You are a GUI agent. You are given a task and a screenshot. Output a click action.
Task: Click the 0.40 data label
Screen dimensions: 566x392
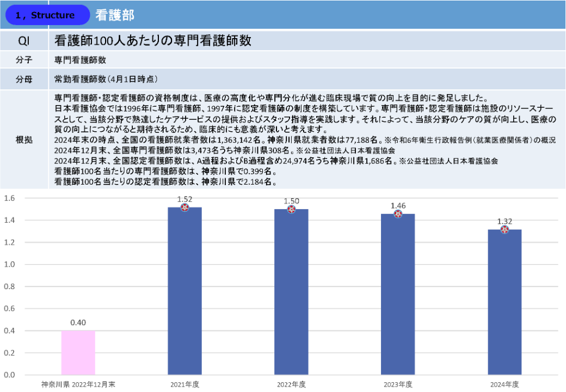[78, 322]
